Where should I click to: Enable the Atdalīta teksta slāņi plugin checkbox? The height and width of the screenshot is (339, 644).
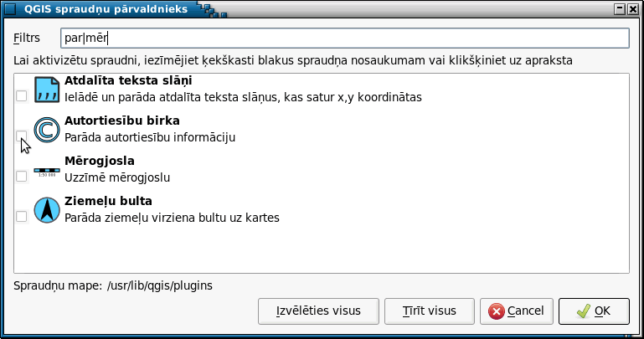point(22,96)
